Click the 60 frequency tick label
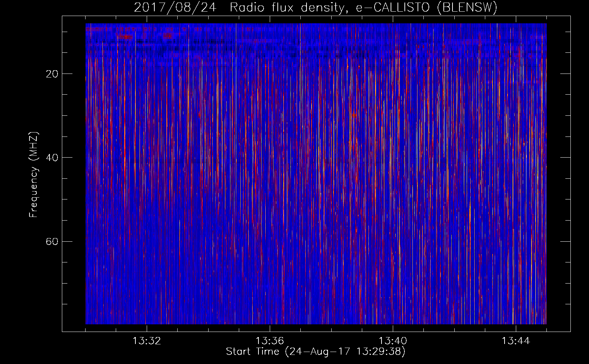 click(x=52, y=241)
